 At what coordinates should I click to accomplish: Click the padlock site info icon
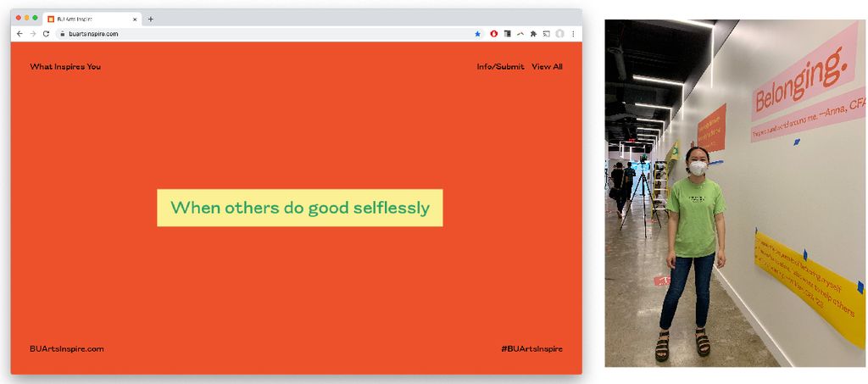point(61,34)
